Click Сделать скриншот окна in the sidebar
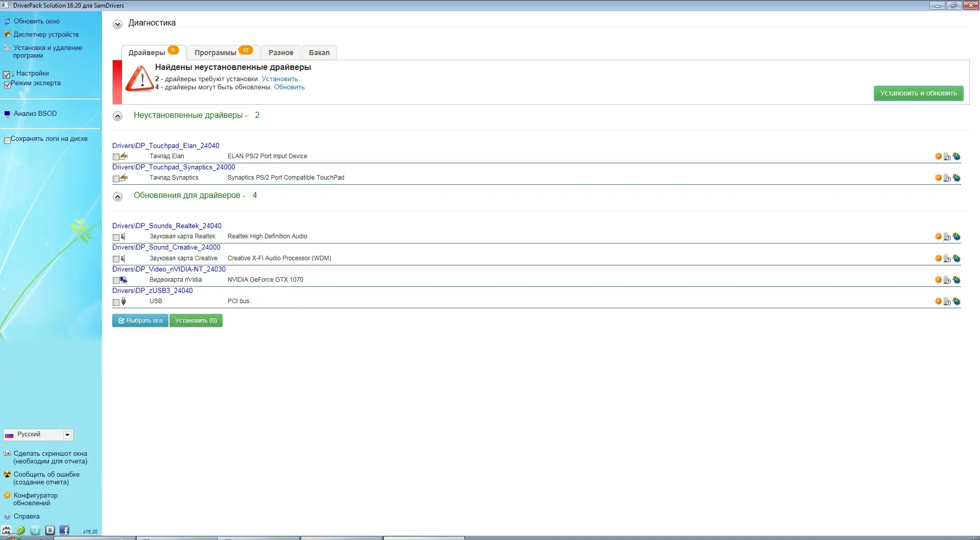This screenshot has height=540, width=980. pyautogui.click(x=51, y=457)
